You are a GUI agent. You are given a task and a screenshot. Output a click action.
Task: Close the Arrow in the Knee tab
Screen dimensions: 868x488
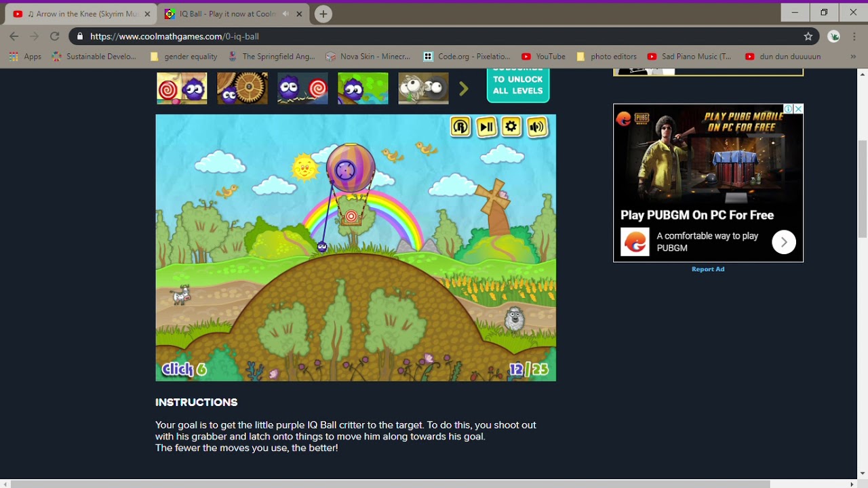pos(147,14)
